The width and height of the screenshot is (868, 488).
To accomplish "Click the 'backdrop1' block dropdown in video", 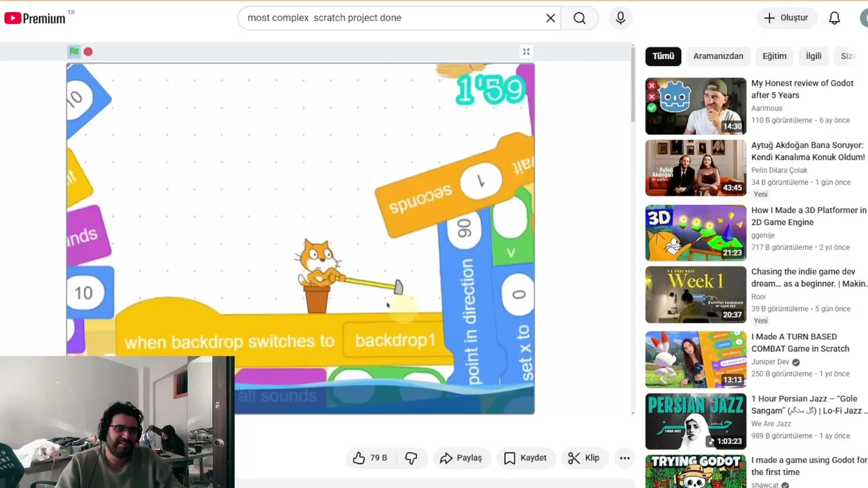I will pos(396,340).
